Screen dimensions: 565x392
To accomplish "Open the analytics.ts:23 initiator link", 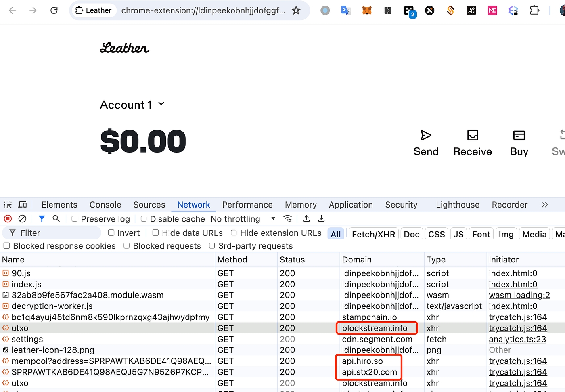I will [517, 339].
